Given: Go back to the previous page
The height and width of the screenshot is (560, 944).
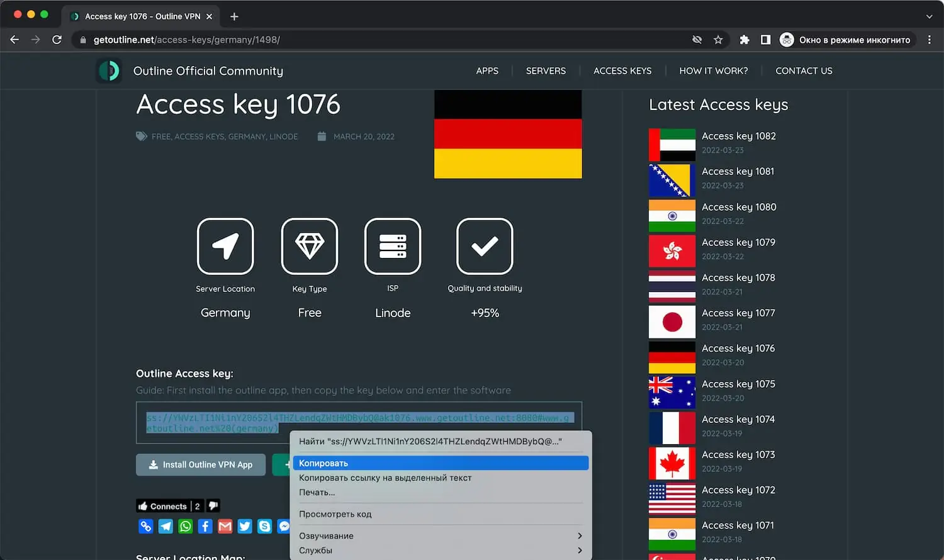Looking at the screenshot, I should coord(14,40).
